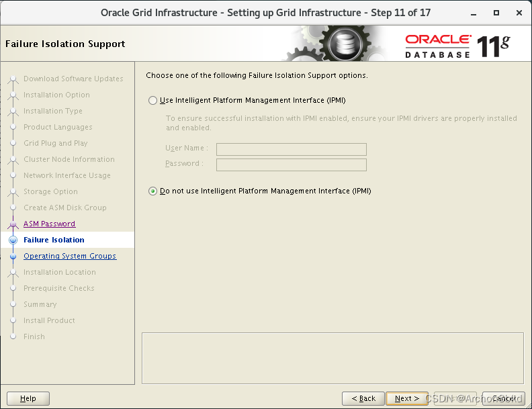Click Installation Type step label

(x=53, y=111)
